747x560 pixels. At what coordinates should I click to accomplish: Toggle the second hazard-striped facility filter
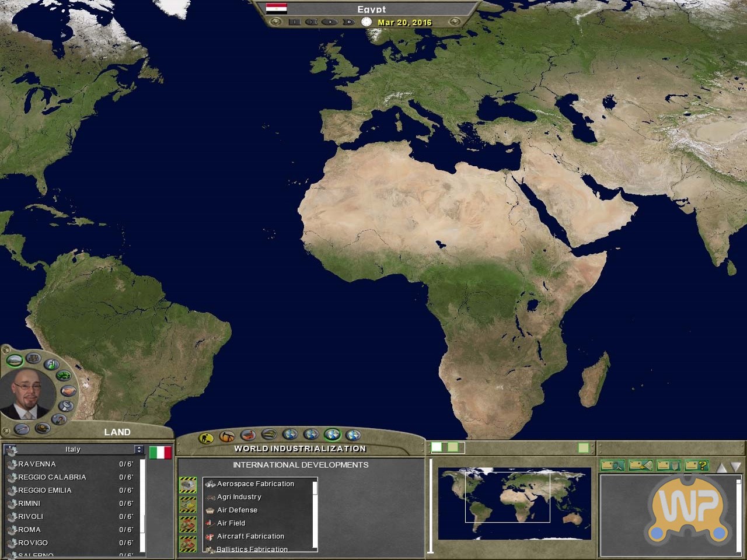click(x=188, y=505)
